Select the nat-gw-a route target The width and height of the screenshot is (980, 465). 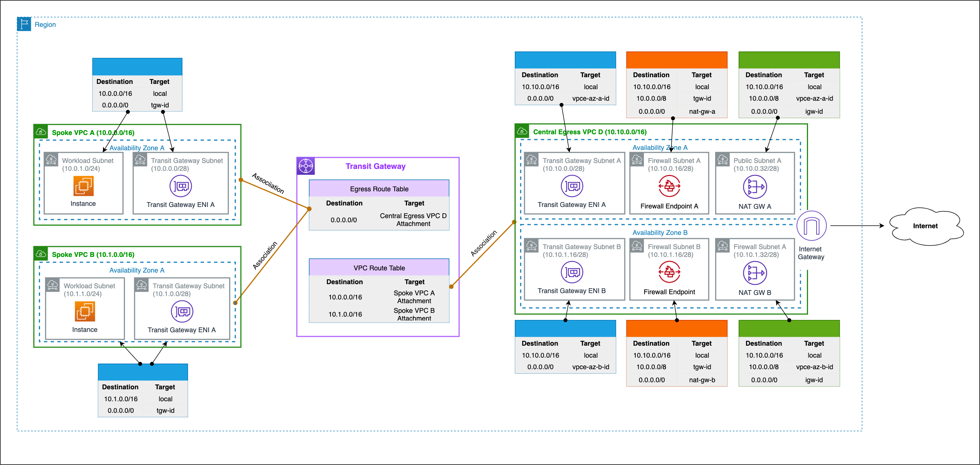tap(702, 111)
